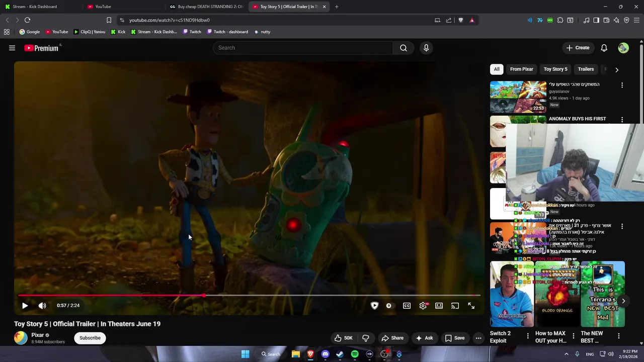644x362 pixels.
Task: Show more Shorts with the shelf arrow
Action: click(x=623, y=301)
